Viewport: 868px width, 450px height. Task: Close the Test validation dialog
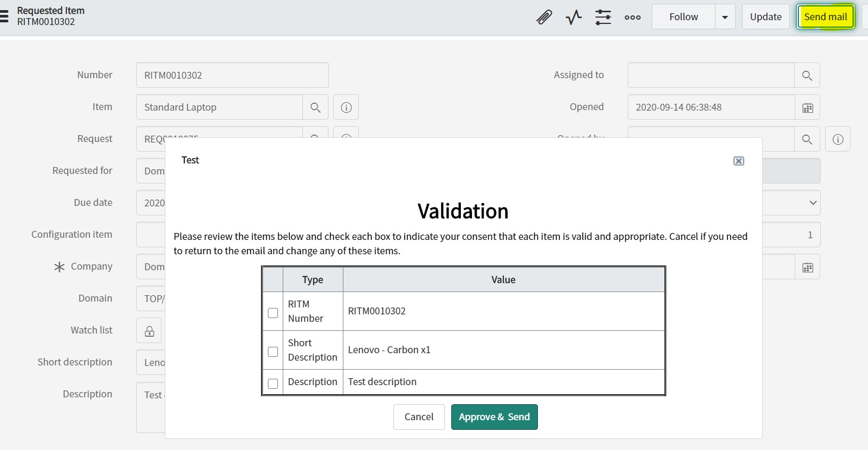[x=738, y=161]
